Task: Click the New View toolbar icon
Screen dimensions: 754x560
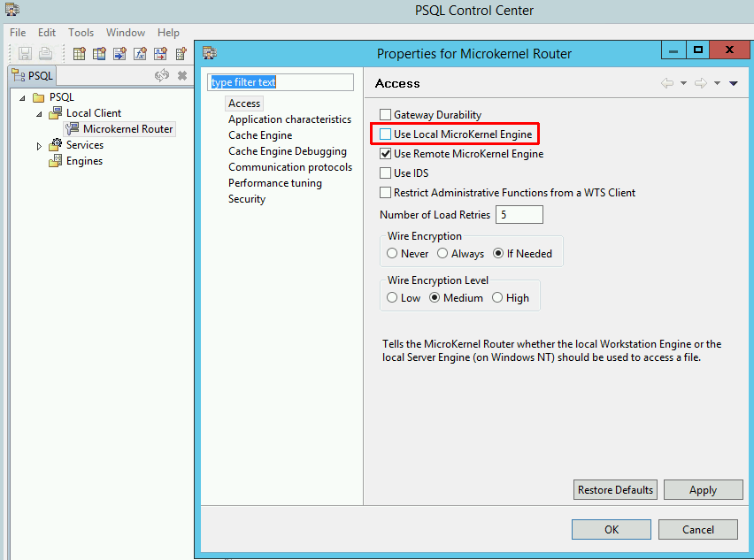Action: [x=99, y=53]
